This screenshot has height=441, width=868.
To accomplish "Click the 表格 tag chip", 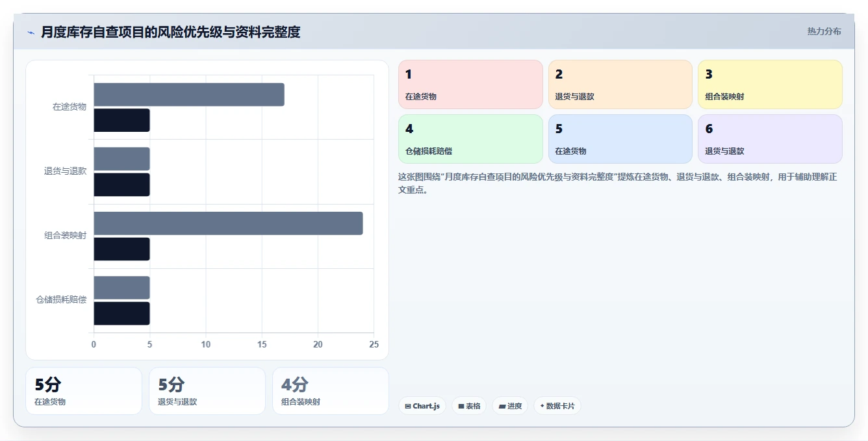I will 469,406.
